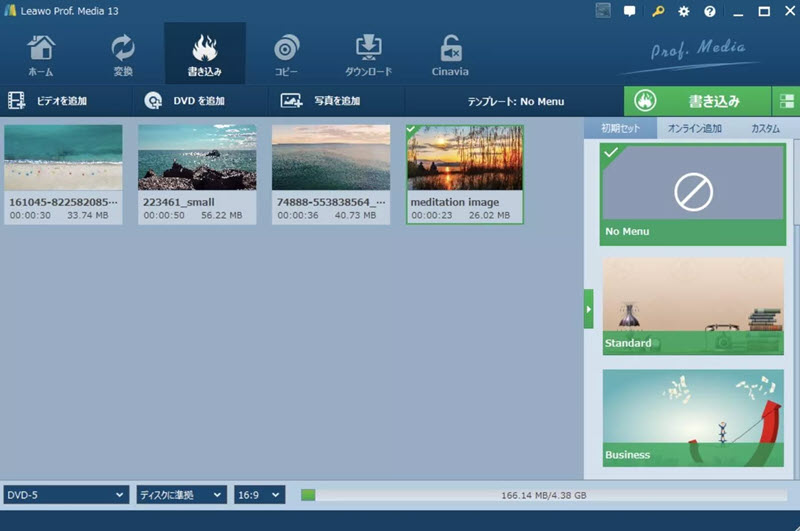This screenshot has width=800, height=531.
Task: Open the ダウンロード (Download) module
Action: [x=368, y=55]
